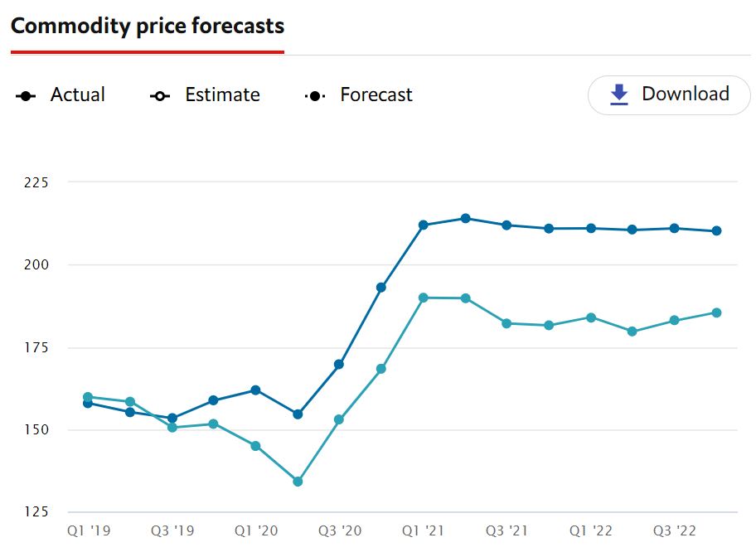The height and width of the screenshot is (557, 756).
Task: Open the Download options
Action: pyautogui.click(x=669, y=94)
